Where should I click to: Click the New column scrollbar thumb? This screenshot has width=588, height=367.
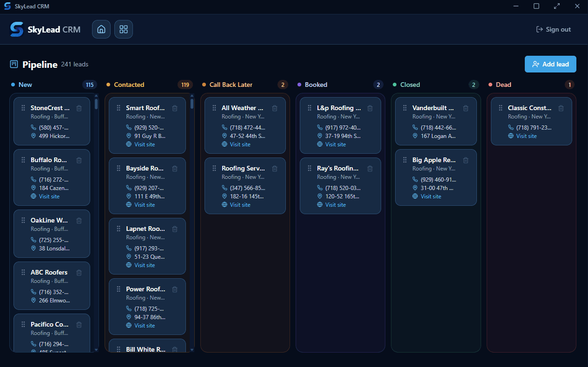click(x=96, y=103)
